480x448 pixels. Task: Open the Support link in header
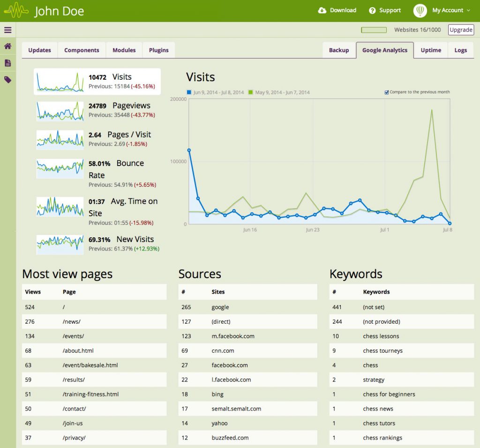point(390,10)
